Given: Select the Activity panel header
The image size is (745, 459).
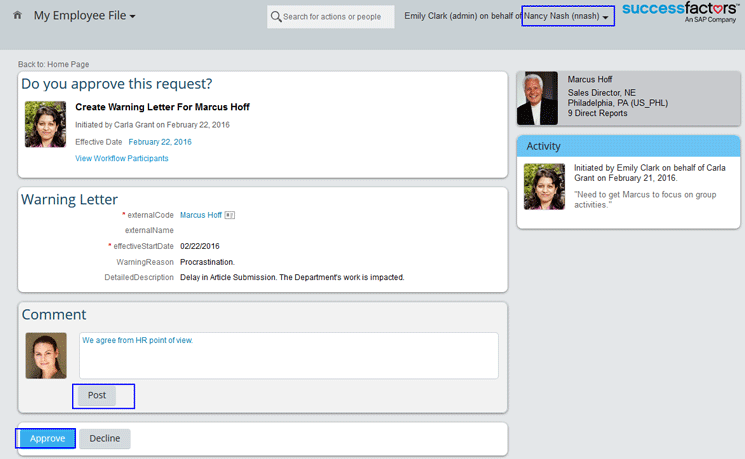Looking at the screenshot, I should (x=628, y=146).
